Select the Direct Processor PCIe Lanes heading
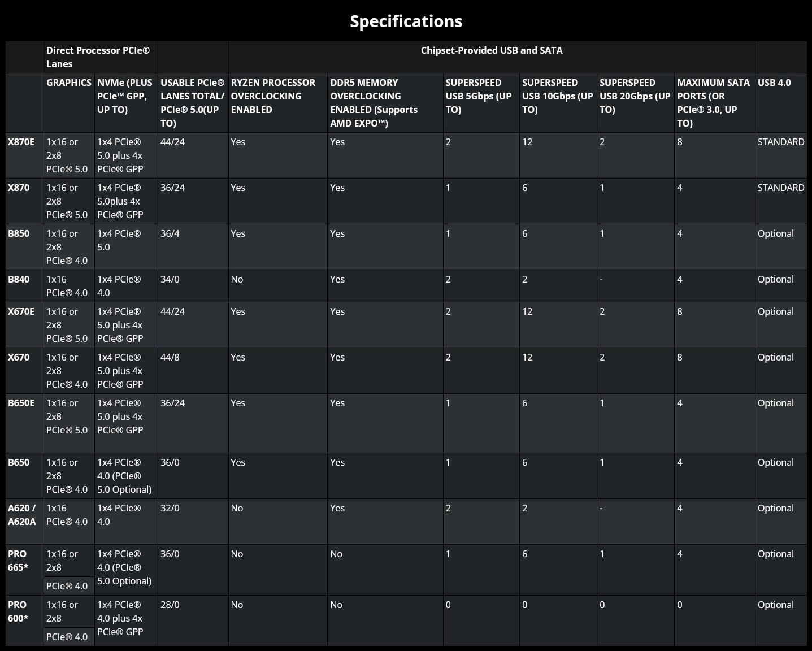Viewport: 812px width, 651px height. [x=98, y=57]
